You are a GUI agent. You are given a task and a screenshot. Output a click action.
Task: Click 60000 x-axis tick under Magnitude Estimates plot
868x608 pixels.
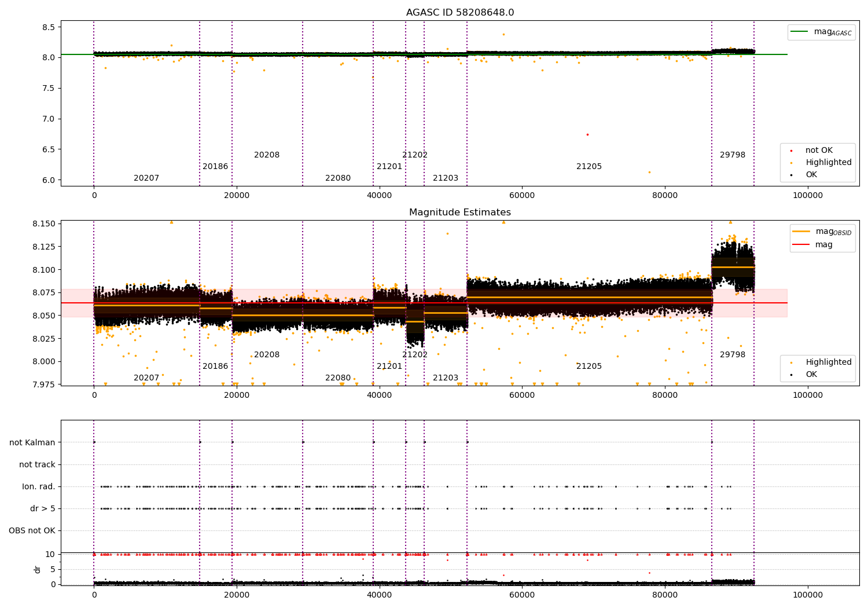pos(522,395)
